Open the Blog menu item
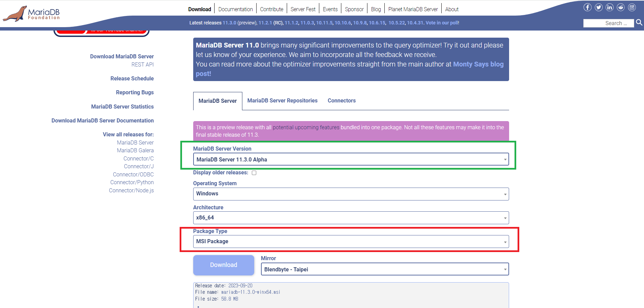The height and width of the screenshot is (308, 644). point(376,9)
